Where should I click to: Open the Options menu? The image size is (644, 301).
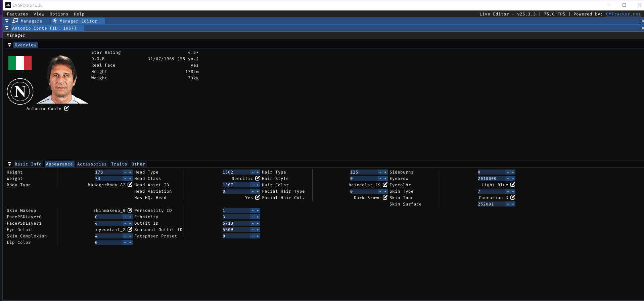pyautogui.click(x=59, y=14)
